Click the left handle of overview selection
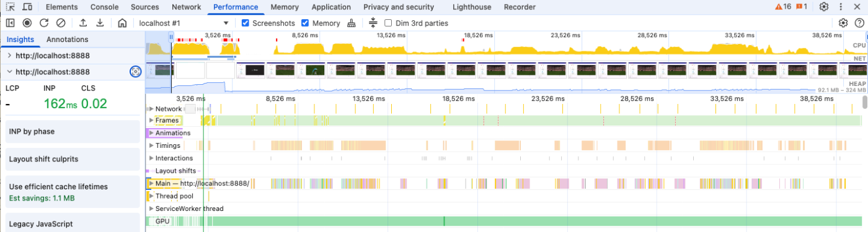Viewport: 868px width, 232px height. tap(171, 38)
